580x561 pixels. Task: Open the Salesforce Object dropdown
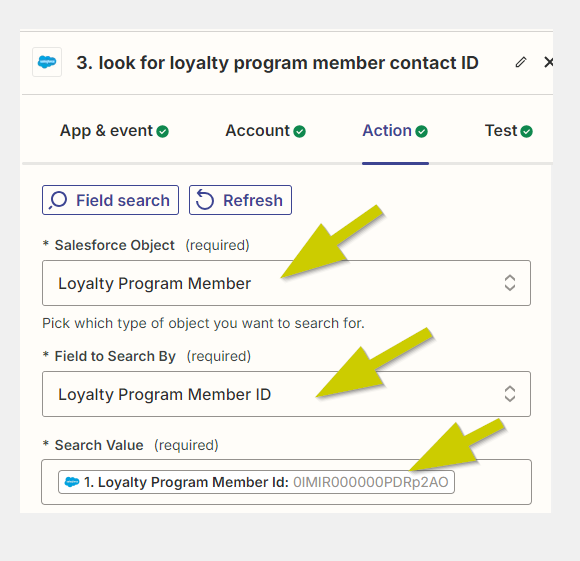coord(286,283)
